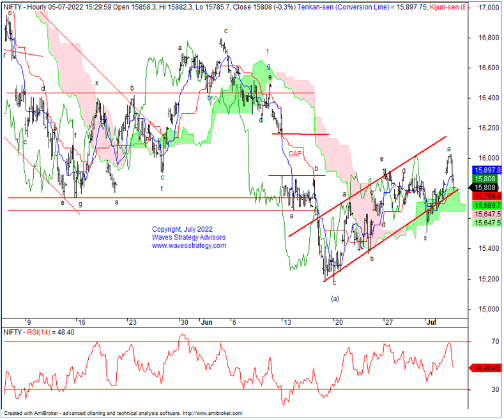
Task: Click the date label 6 on time axis
Action: coord(234,322)
